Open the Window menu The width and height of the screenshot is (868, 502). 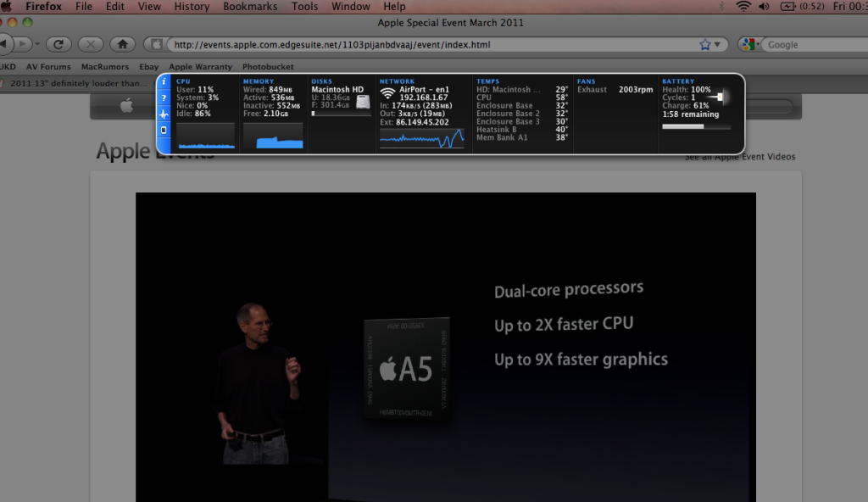point(350,7)
